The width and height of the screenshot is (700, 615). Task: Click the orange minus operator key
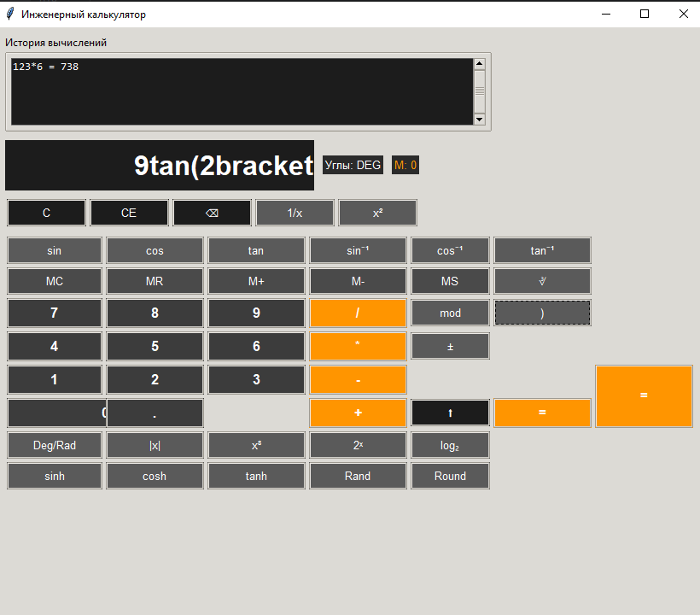pyautogui.click(x=358, y=379)
